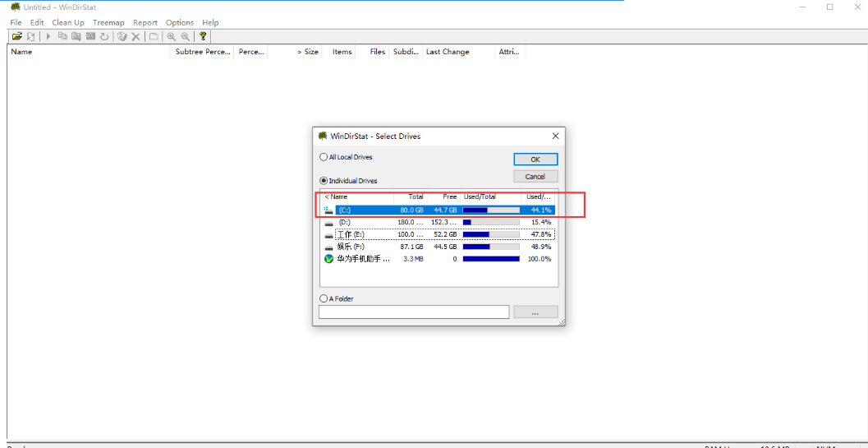Click the play arrow toolbar icon
The image size is (868, 448).
[x=48, y=36]
